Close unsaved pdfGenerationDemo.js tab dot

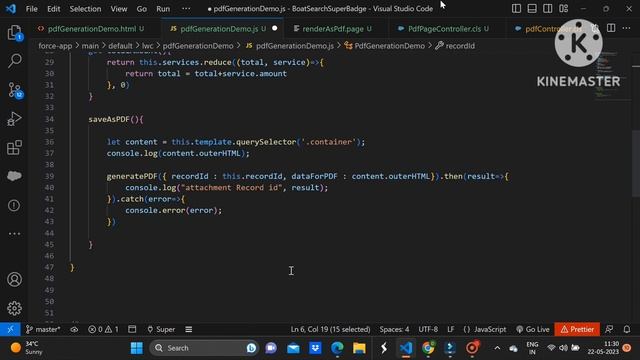275,28
